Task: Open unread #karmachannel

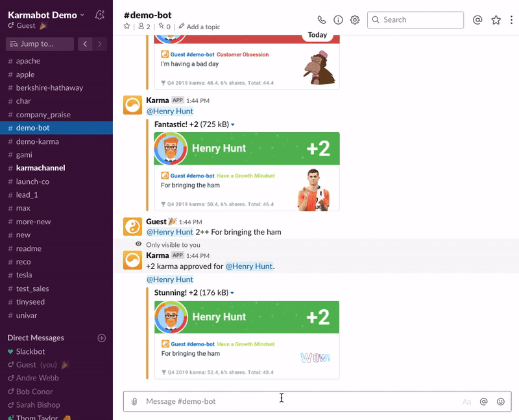Action: [x=56, y=168]
